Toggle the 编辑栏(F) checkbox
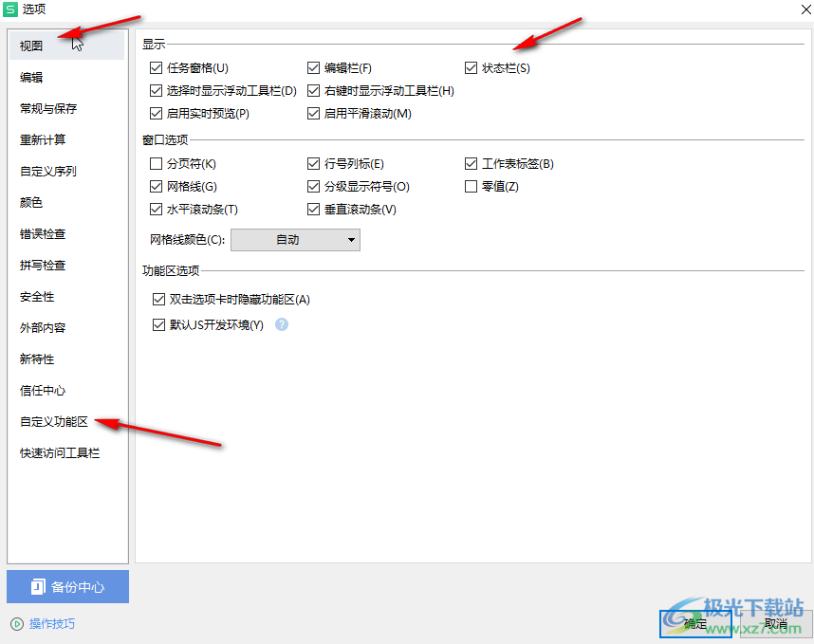Image resolution: width=814 pixels, height=644 pixels. [x=314, y=68]
